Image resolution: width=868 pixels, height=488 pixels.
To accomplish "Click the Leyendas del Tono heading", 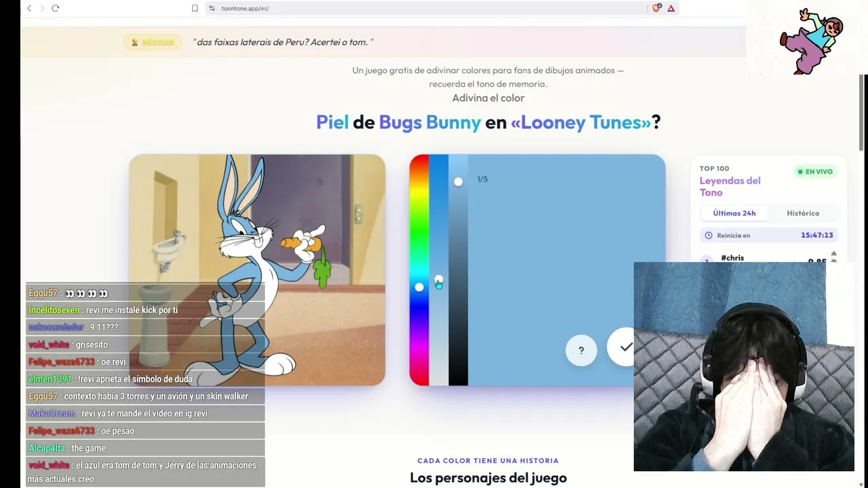I will (x=730, y=186).
